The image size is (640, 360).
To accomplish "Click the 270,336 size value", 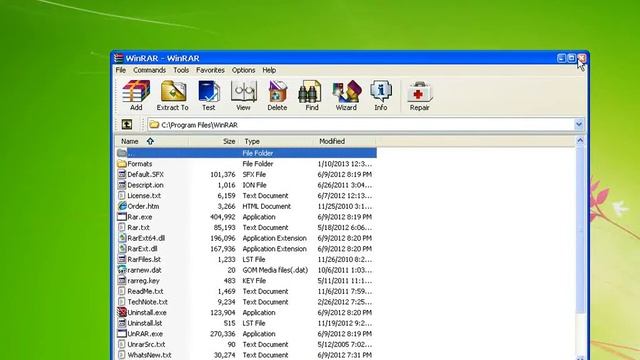I will click(222, 333).
